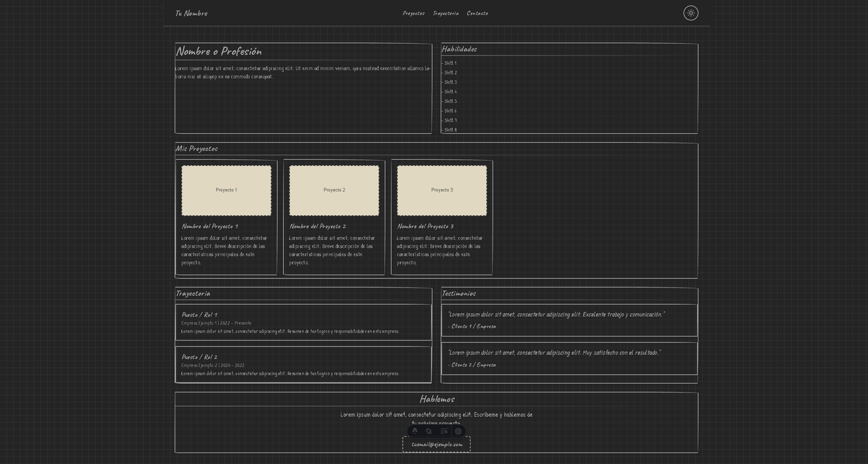Click the Puesto / Rol 1 description line

pos(290,331)
